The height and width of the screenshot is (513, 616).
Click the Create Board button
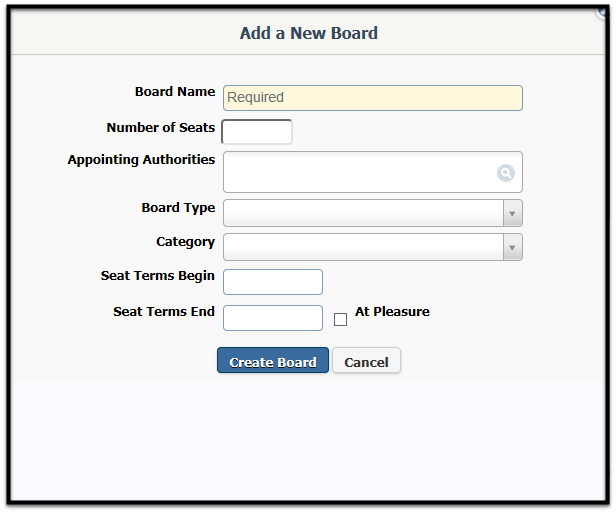[273, 360]
